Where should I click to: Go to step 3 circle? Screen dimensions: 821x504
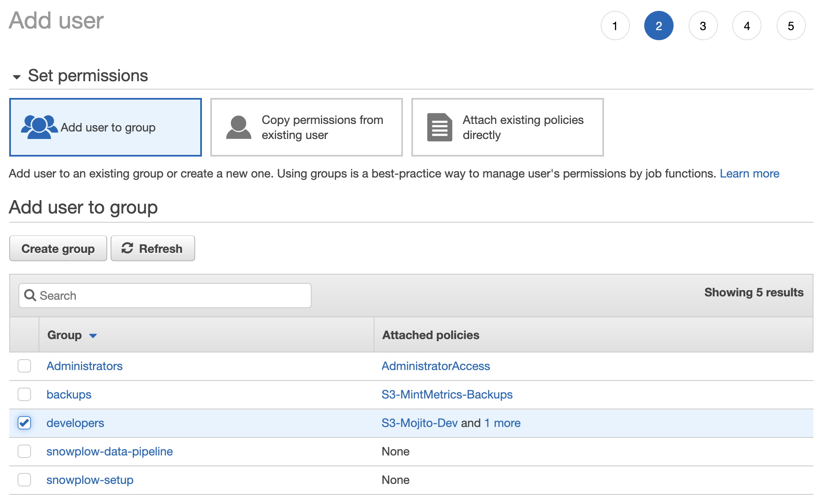pos(703,26)
